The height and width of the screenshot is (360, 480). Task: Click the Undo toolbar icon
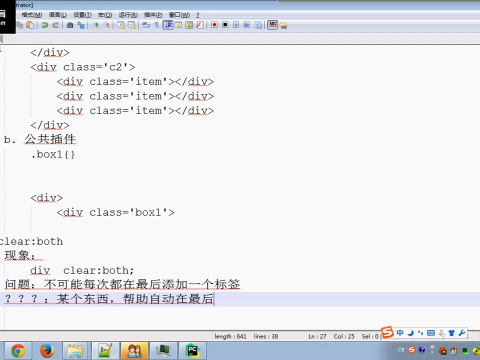click(x=45, y=25)
